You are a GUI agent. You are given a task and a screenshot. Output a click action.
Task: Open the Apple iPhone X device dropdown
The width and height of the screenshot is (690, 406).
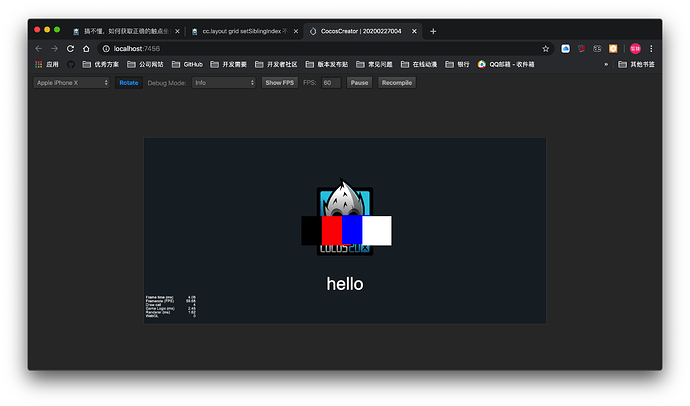71,83
